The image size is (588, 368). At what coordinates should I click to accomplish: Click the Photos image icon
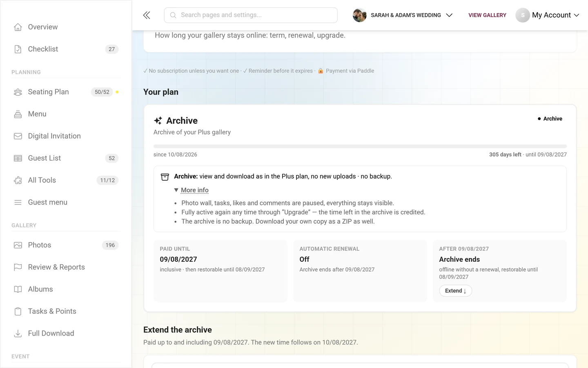click(18, 245)
